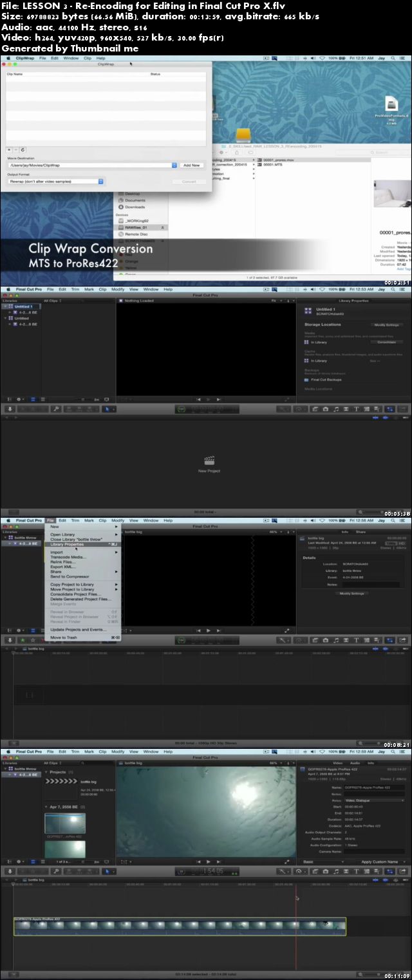The width and height of the screenshot is (412, 980).
Task: Click the yellow drive icon on desktop
Action: click(x=243, y=135)
